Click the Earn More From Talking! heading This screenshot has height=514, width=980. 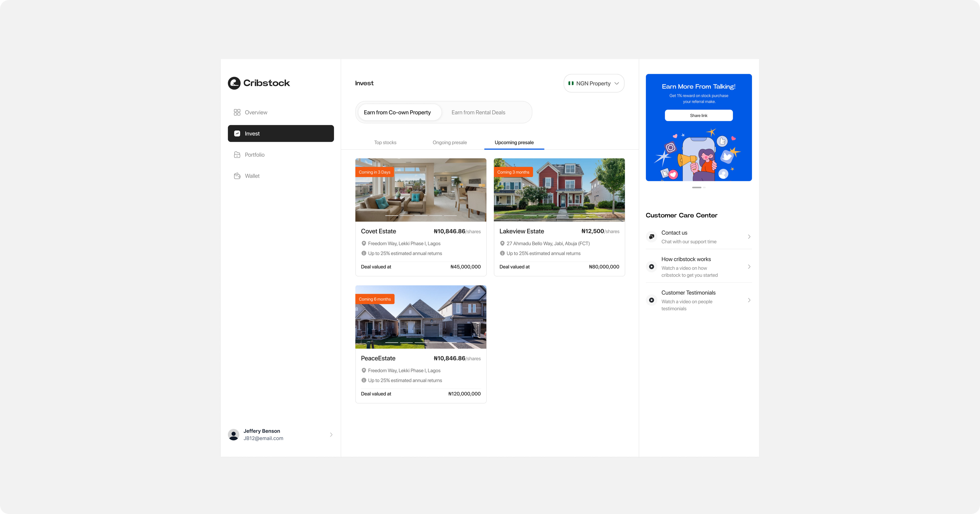[x=698, y=87]
